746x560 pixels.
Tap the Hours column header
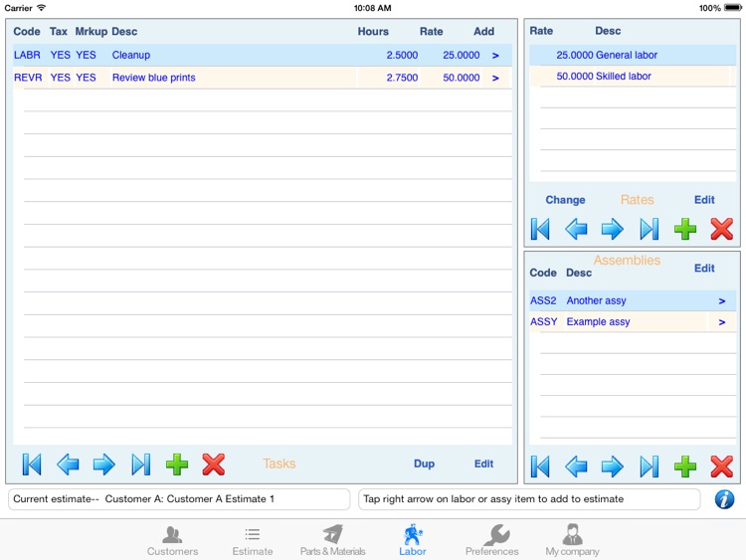pyautogui.click(x=373, y=32)
